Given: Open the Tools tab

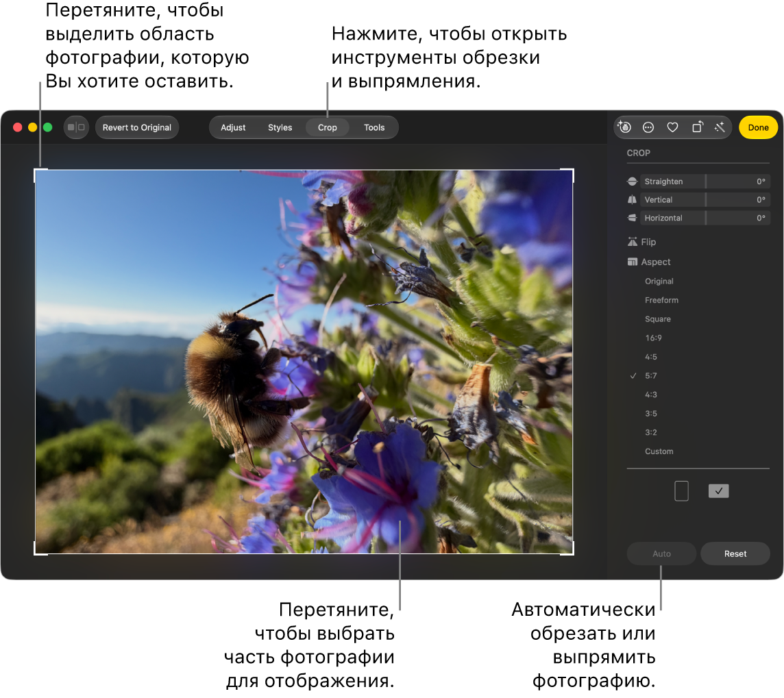Looking at the screenshot, I should pyautogui.click(x=374, y=127).
